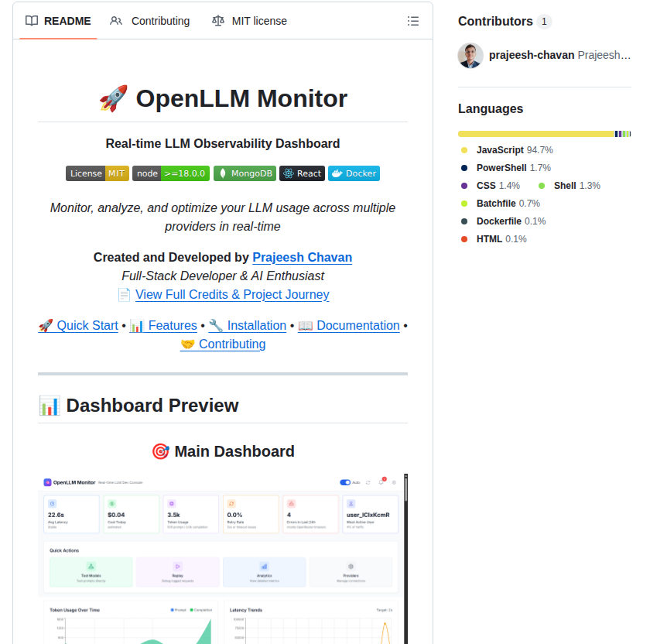Click the refresh icon in the dashboard header
The image size is (650, 644).
click(367, 482)
